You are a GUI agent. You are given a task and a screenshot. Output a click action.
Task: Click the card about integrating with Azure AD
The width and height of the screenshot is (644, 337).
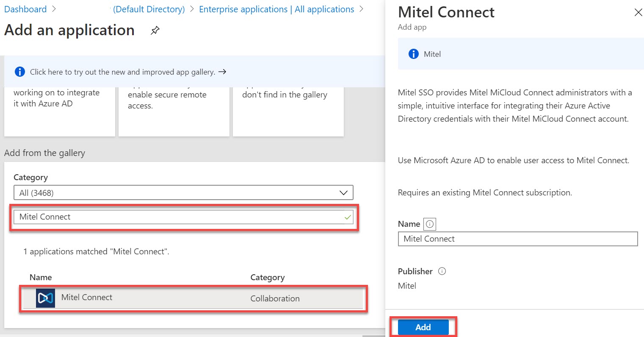coord(60,112)
